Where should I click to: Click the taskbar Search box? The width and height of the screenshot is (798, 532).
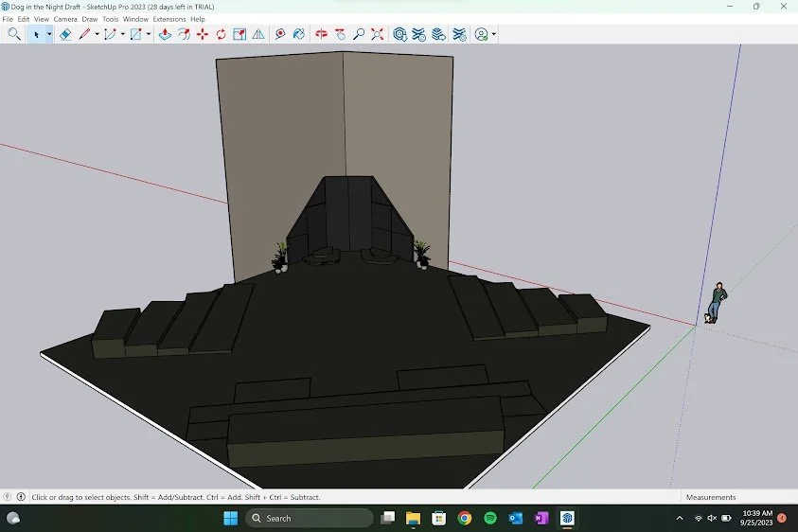(x=310, y=518)
